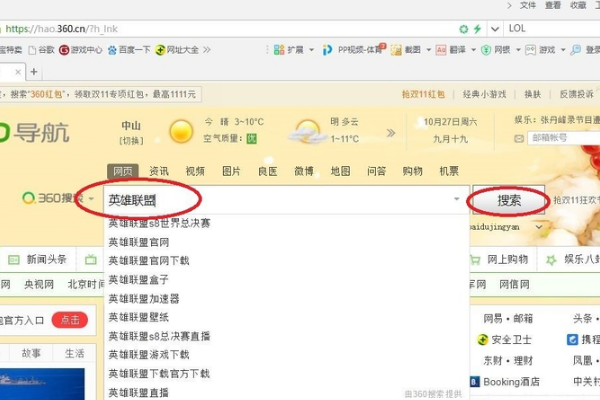The image size is (600, 400).
Task: Select suggestion 英雄联盟s8总决赛直播
Action: 159,336
